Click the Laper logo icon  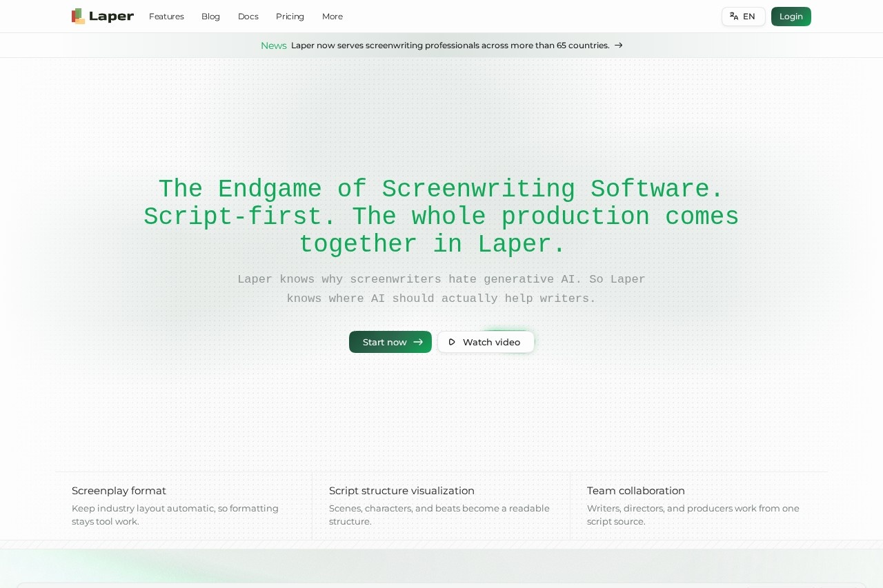click(x=79, y=16)
